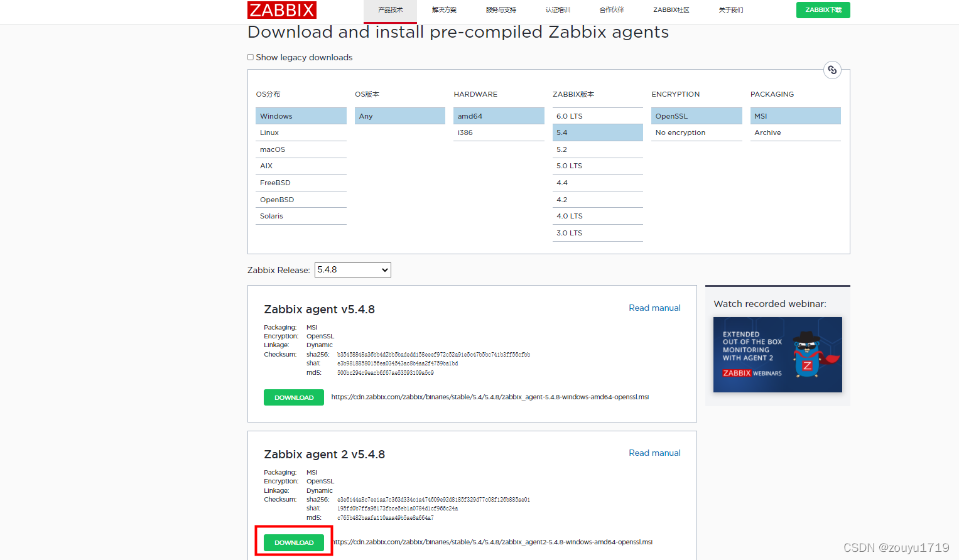Select Zabbix version 5.2
959x560 pixels.
click(x=598, y=149)
